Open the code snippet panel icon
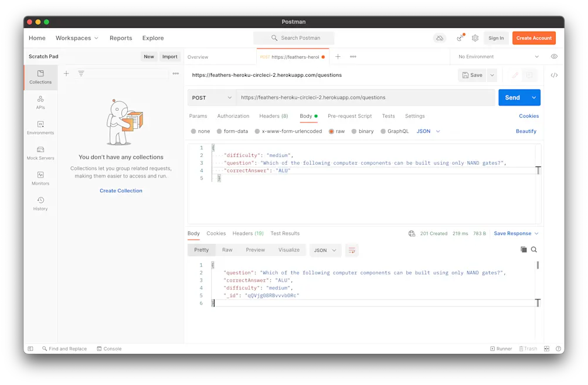 coord(554,75)
